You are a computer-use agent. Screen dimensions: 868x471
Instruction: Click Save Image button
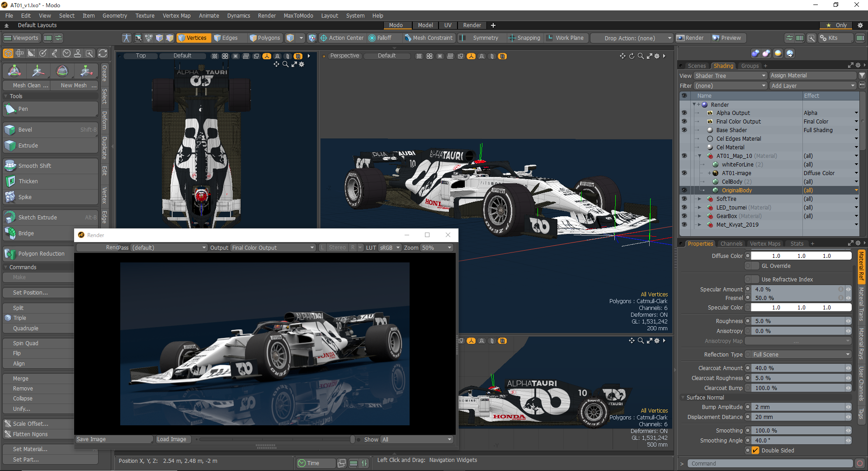(x=114, y=439)
